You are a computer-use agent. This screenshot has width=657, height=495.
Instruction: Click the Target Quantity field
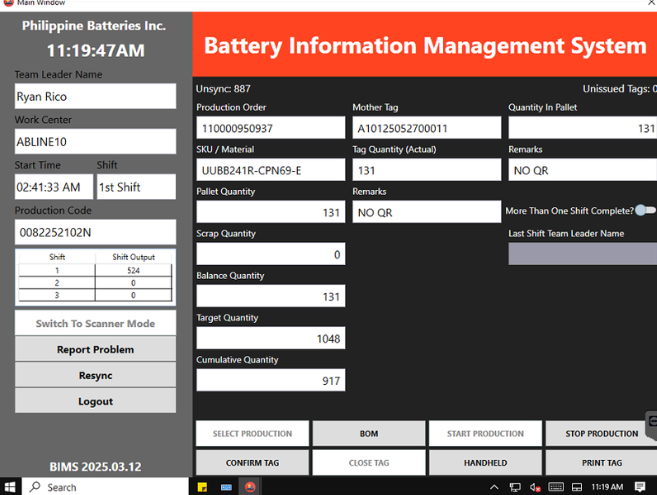point(271,338)
